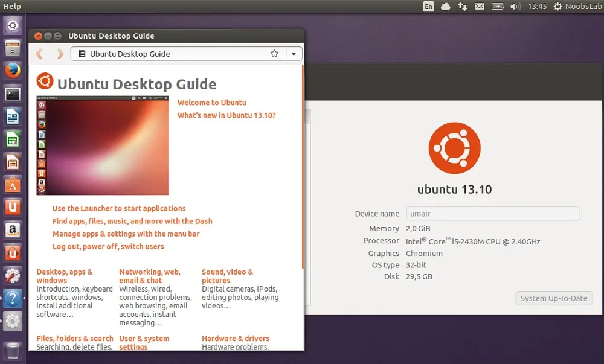Open Ubuntu One Music launcher icon
This screenshot has height=364, width=604.
[x=12, y=253]
